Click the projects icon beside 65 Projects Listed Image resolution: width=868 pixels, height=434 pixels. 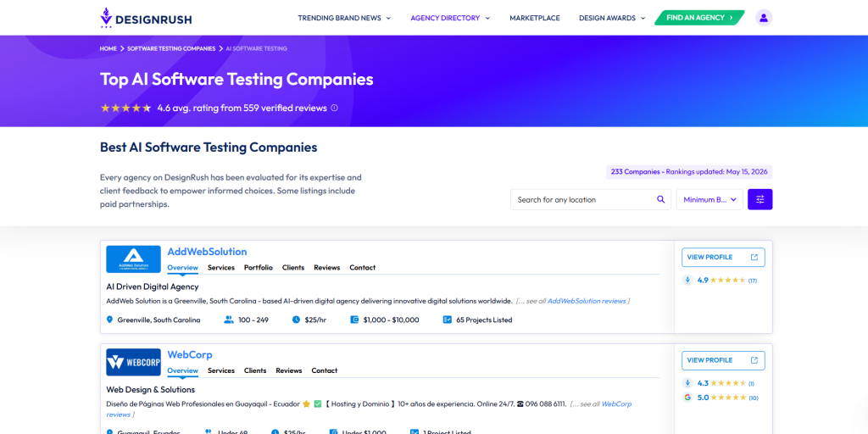click(x=448, y=320)
